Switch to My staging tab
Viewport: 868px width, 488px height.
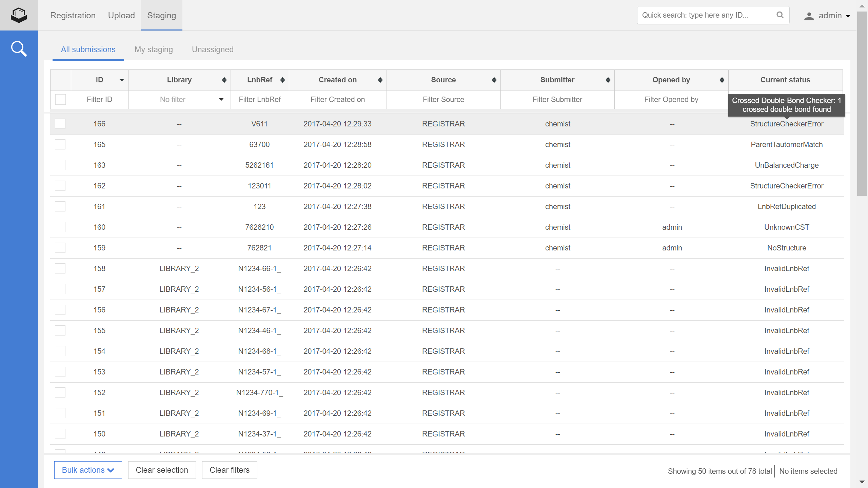pos(154,49)
